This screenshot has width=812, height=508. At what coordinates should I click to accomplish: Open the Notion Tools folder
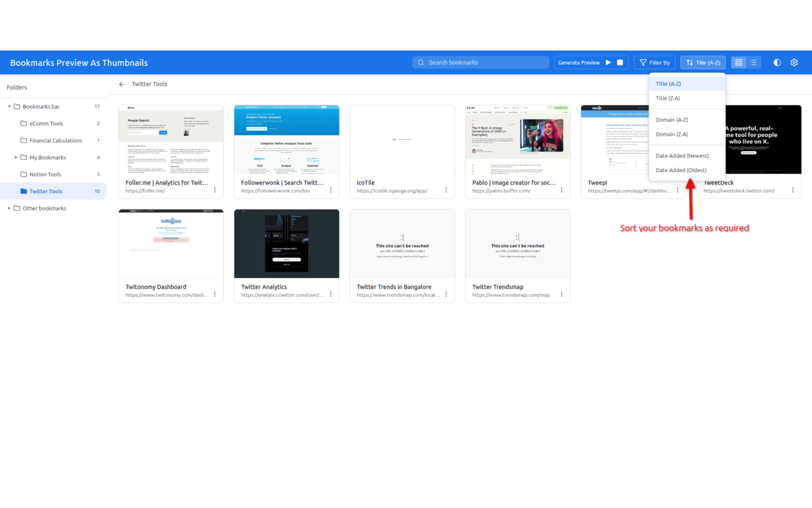(53, 175)
